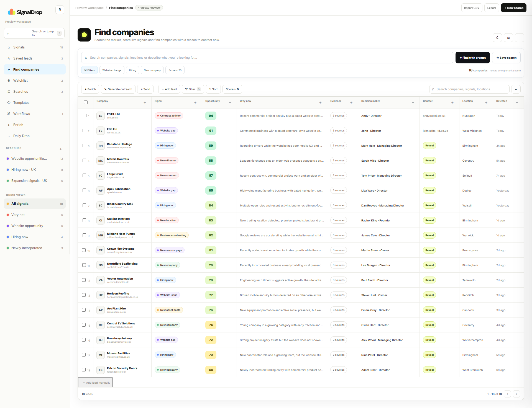Click Add lead manually
532x408 pixels.
click(95, 383)
